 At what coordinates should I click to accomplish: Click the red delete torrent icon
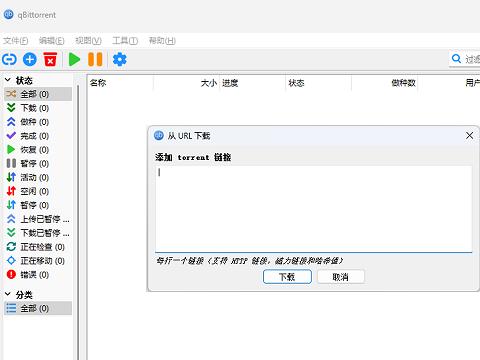[50, 60]
